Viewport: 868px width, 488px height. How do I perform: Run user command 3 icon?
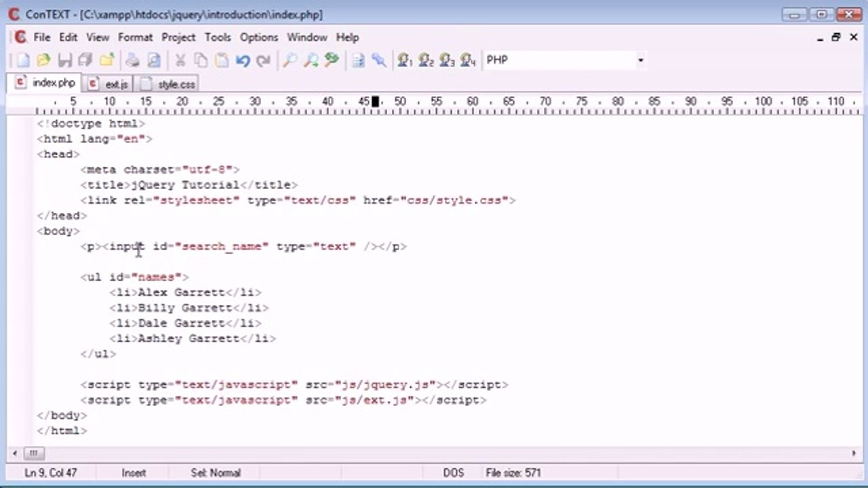point(447,60)
